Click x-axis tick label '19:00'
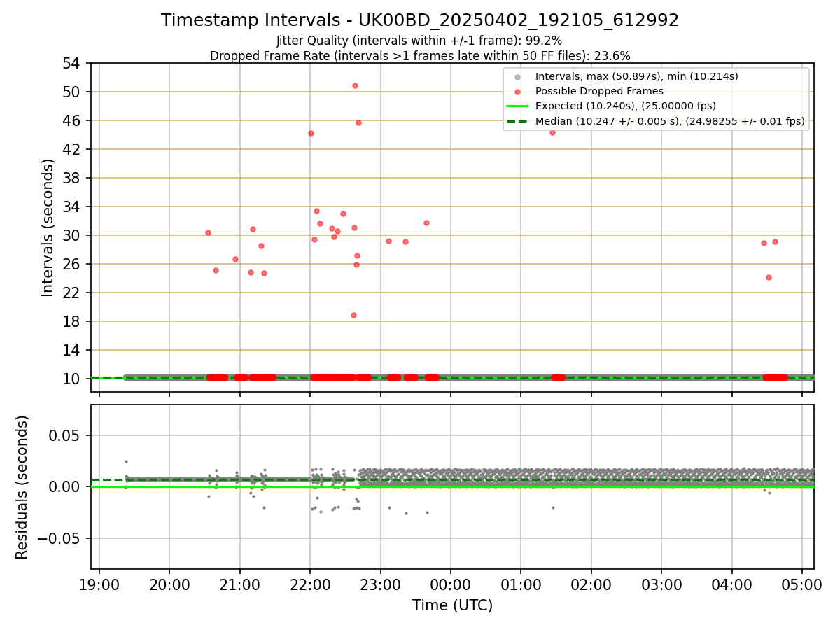The image size is (840, 630). 99,584
